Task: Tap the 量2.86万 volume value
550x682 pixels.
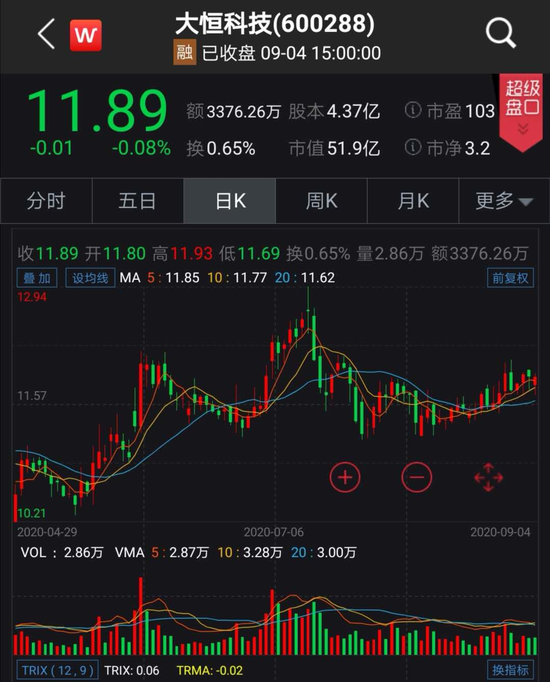Action: 390,253
